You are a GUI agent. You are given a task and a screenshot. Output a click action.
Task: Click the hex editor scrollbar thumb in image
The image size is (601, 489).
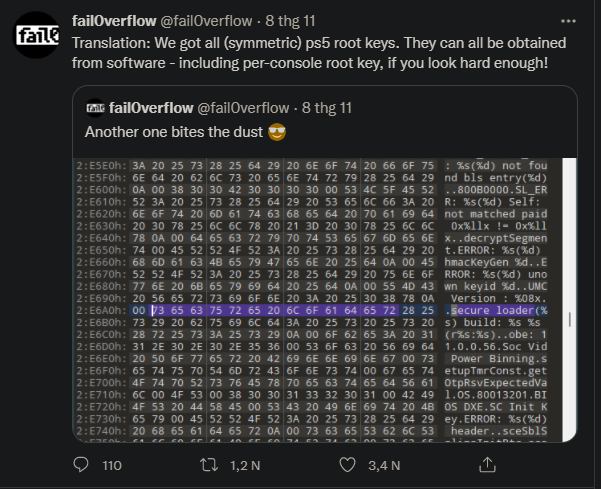570,319
